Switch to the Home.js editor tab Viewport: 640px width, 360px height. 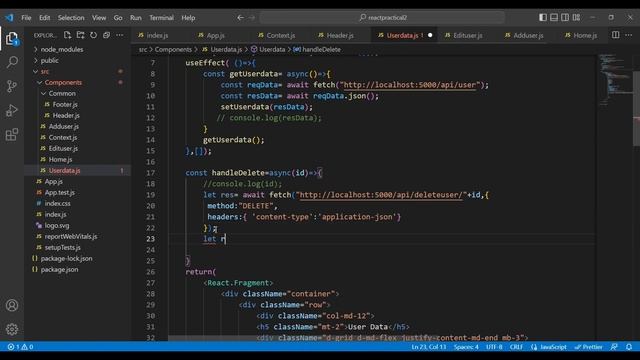[585, 36]
